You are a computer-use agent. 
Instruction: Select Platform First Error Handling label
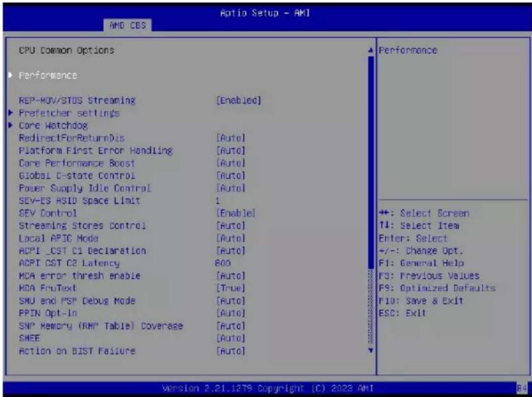95,151
